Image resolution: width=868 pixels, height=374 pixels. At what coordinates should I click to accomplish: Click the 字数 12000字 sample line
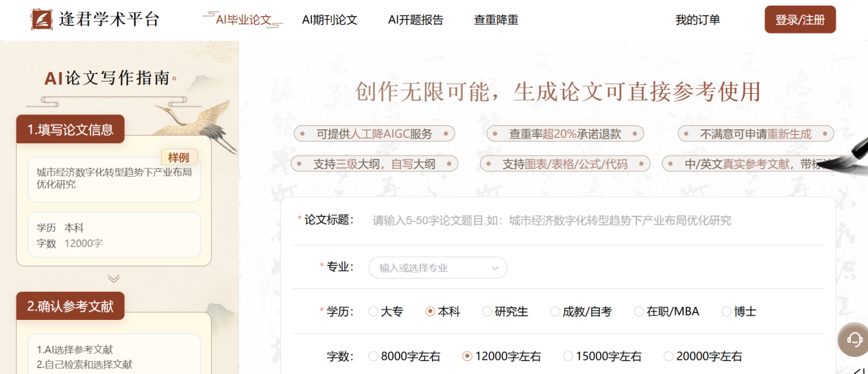click(70, 243)
